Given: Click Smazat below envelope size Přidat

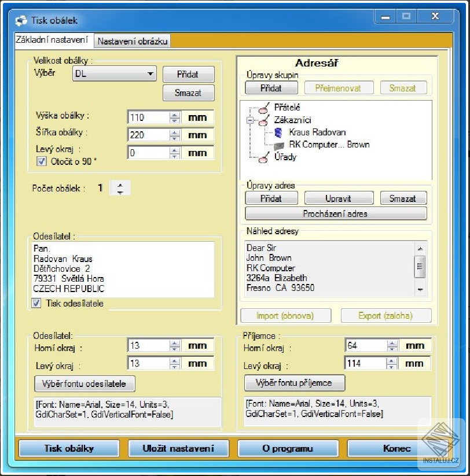Looking at the screenshot, I should [x=188, y=93].
